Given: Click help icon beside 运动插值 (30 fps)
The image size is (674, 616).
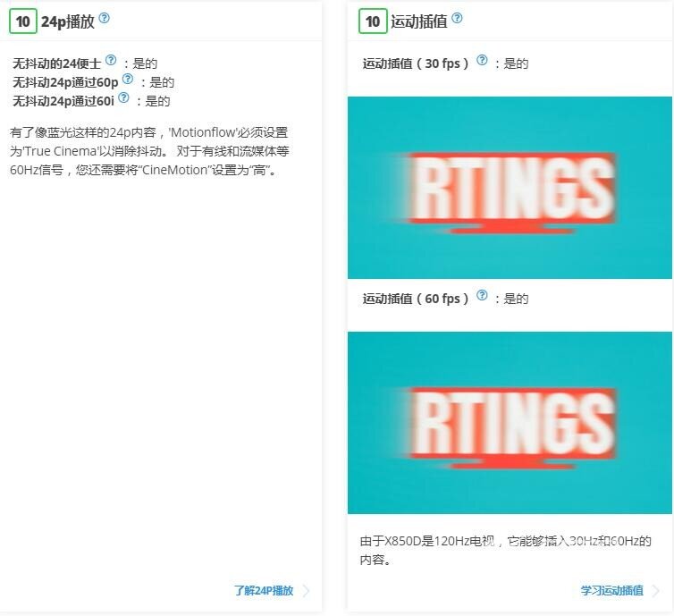Looking at the screenshot, I should tap(483, 60).
